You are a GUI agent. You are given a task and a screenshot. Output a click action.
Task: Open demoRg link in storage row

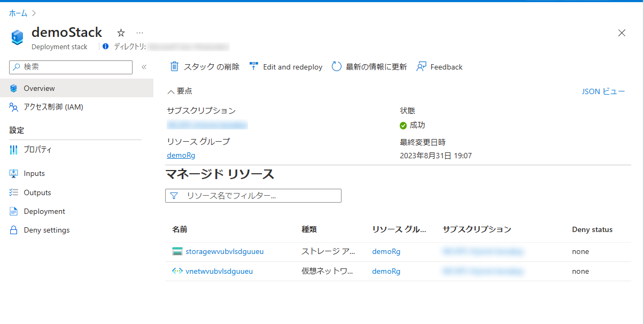pyautogui.click(x=386, y=251)
